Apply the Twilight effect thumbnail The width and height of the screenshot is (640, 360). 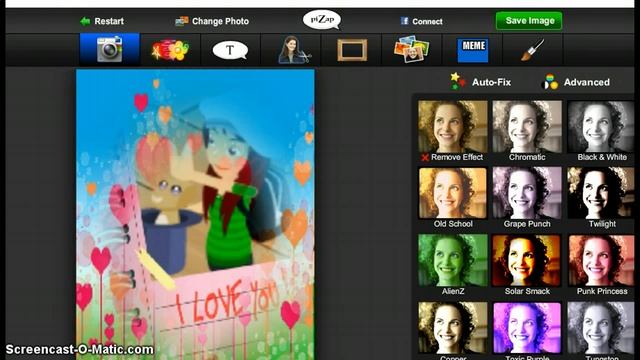[x=601, y=193]
